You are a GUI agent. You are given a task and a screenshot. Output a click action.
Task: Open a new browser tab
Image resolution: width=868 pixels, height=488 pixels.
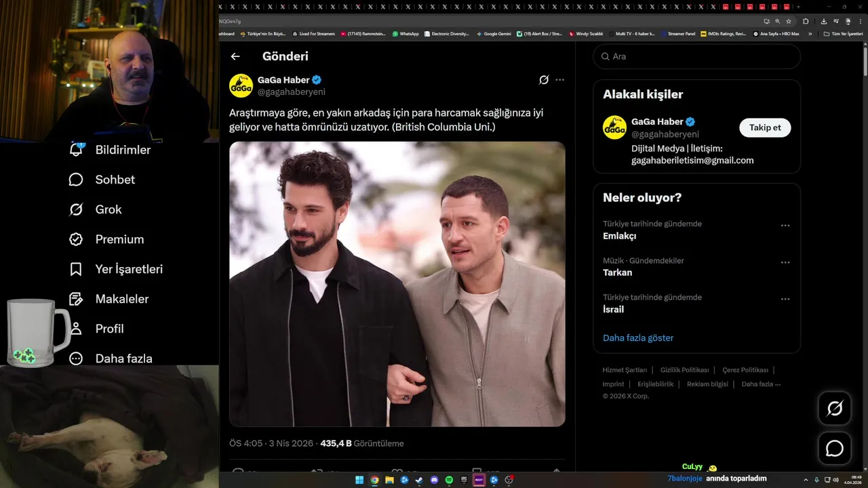click(797, 6)
